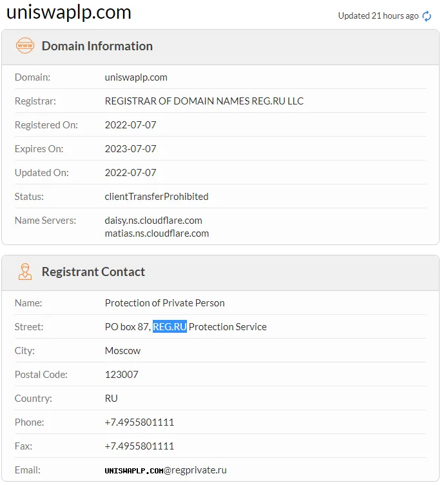This screenshot has height=485, width=448.
Task: Click the 'Registered On:' field label
Action: click(x=46, y=125)
